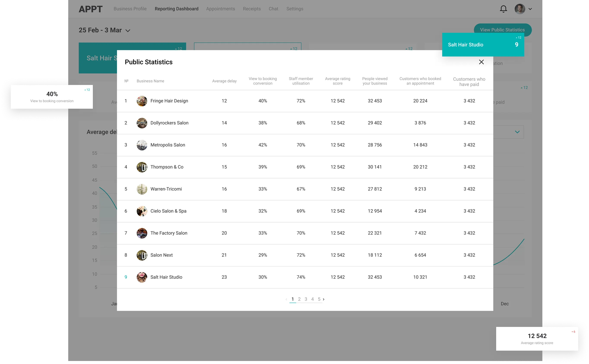Image resolution: width=589 pixels, height=364 pixels.
Task: Click Fringe Hair Design's thumbnail
Action: coord(142,101)
